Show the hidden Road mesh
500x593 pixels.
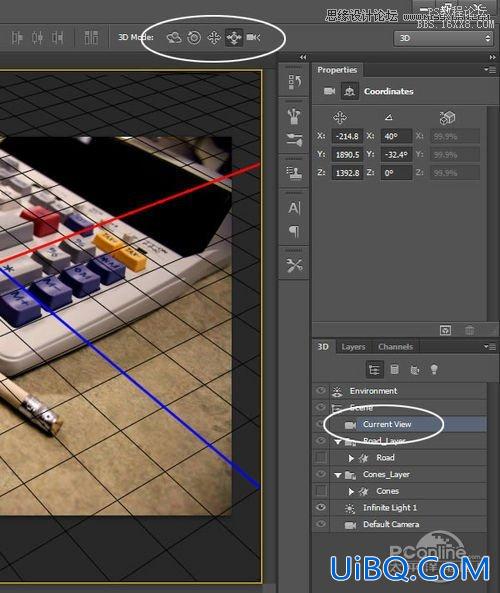(321, 458)
